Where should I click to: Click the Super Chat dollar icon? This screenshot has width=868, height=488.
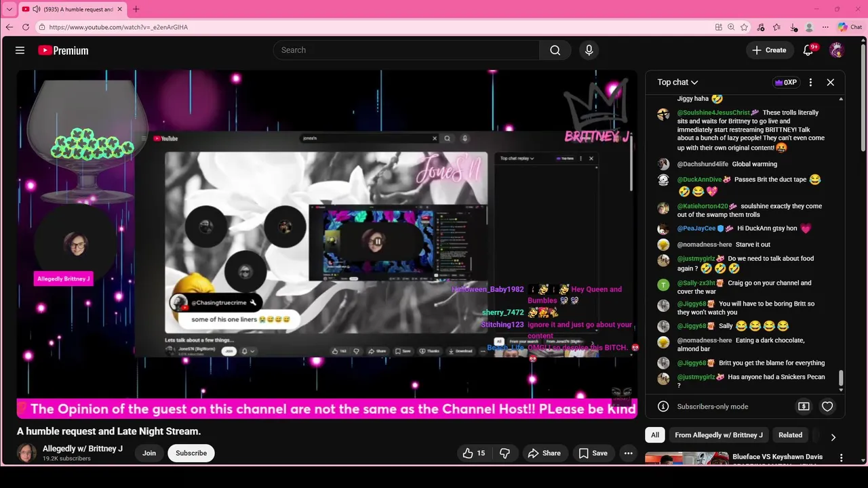(x=804, y=406)
